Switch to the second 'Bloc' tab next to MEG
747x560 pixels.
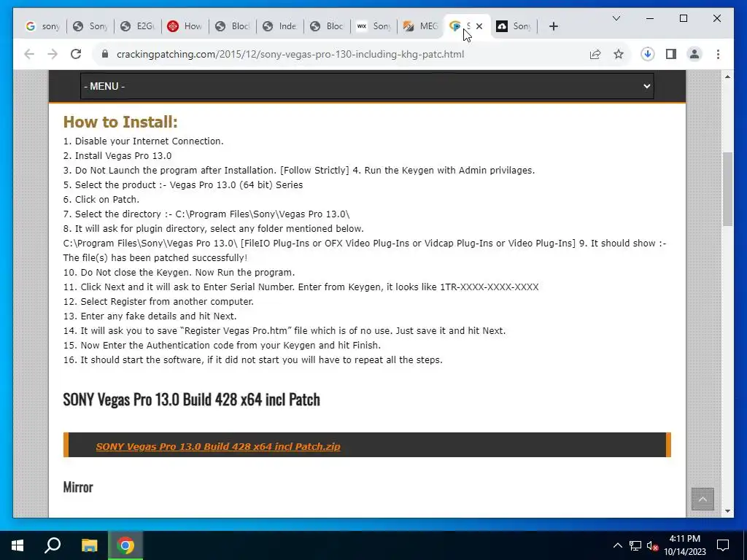coord(328,26)
